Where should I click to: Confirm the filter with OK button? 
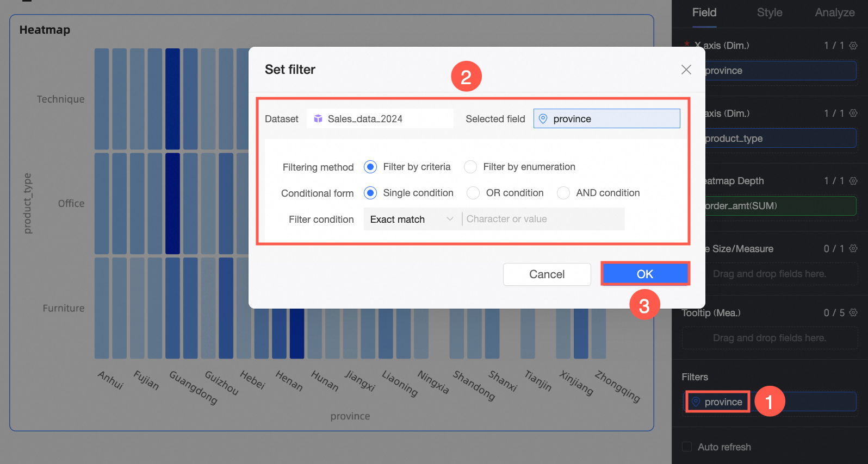click(x=645, y=274)
